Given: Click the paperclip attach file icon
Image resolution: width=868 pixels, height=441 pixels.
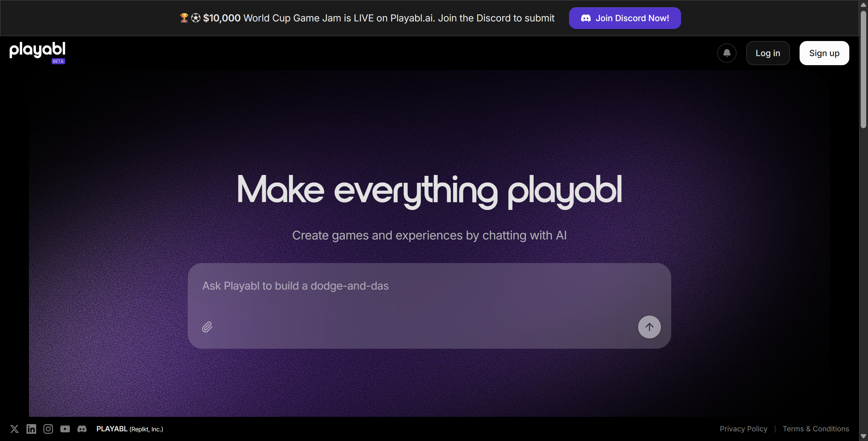Looking at the screenshot, I should tap(207, 327).
